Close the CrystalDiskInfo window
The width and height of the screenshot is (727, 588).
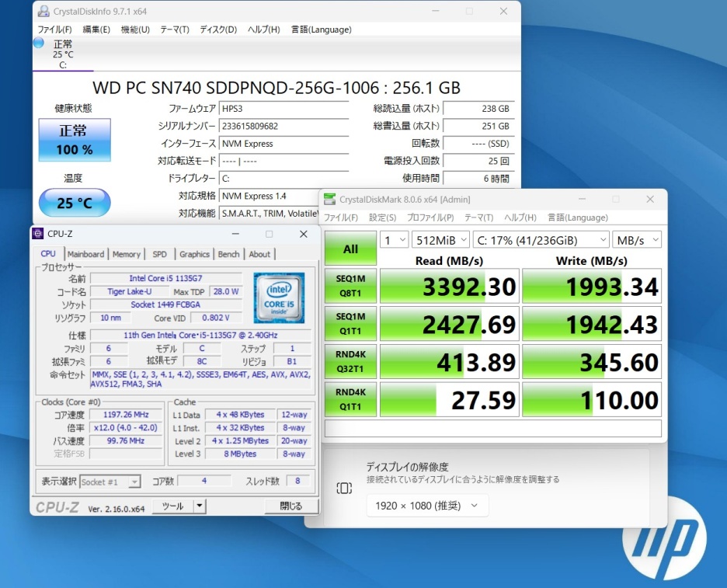tap(503, 11)
